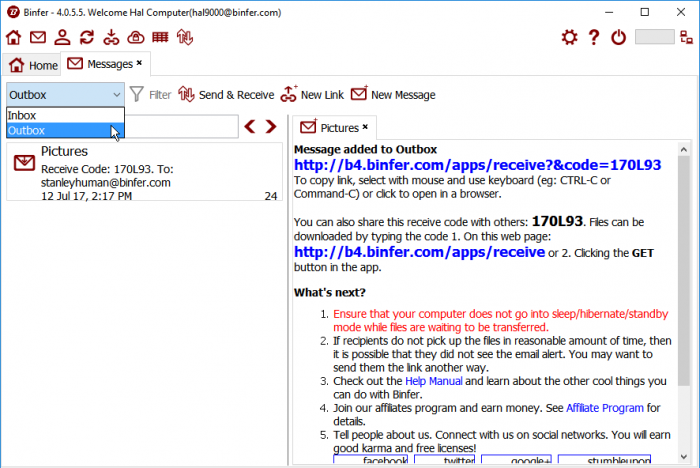Open receive link with code 170L93
Viewport: 700px width, 468px height.
(477, 165)
